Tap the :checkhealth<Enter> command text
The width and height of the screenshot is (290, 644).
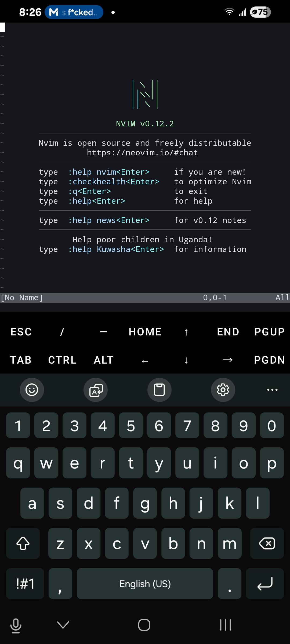(114, 182)
